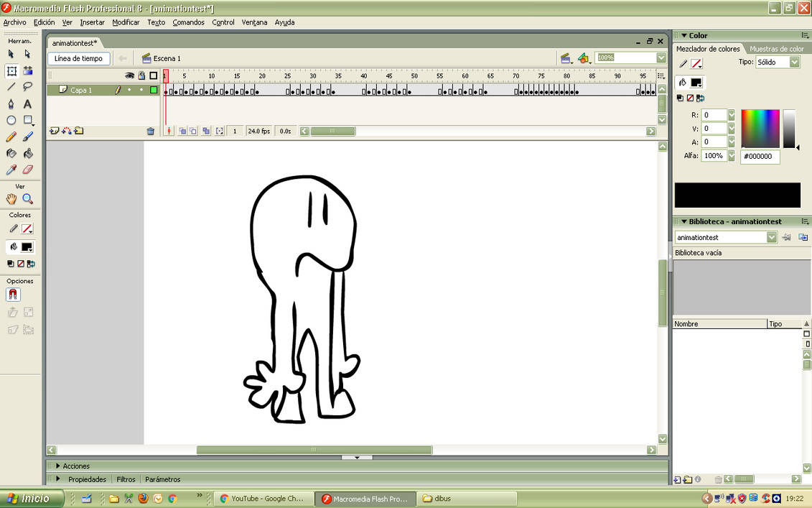Click the swap colors icon in toolbox
Screen dimensions: 812x508
31,264
